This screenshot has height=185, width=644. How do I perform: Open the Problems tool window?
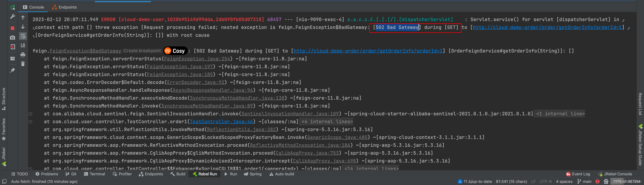pyautogui.click(x=47, y=174)
